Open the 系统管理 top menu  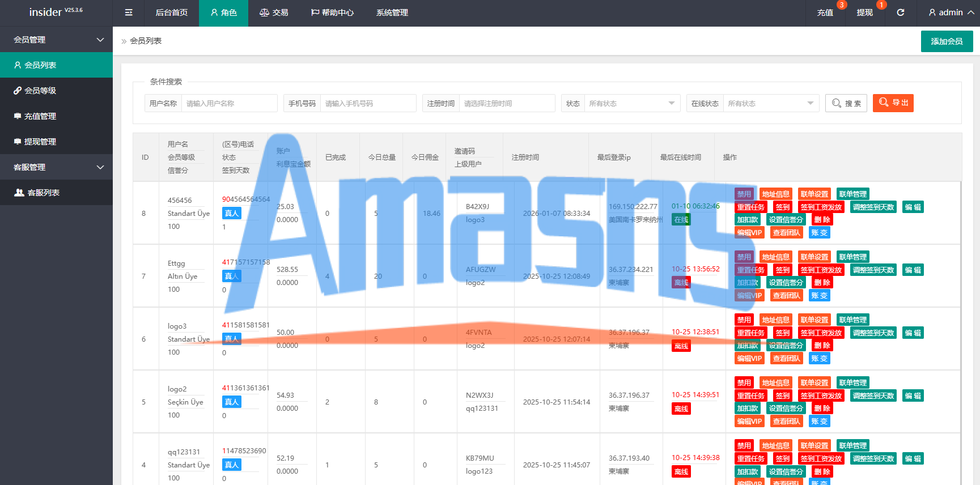pyautogui.click(x=392, y=12)
